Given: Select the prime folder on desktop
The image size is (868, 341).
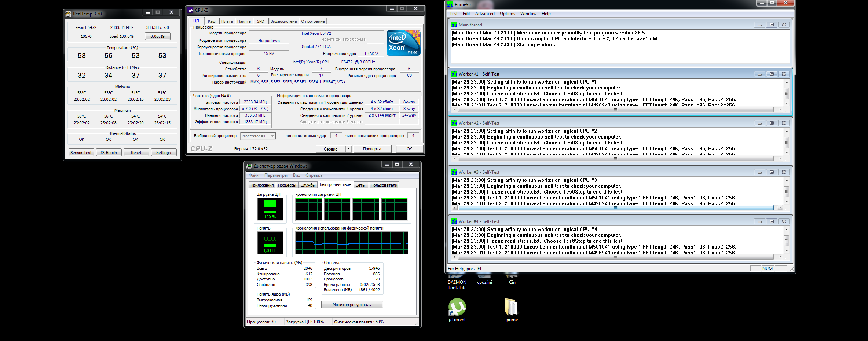Looking at the screenshot, I should pyautogui.click(x=512, y=310).
